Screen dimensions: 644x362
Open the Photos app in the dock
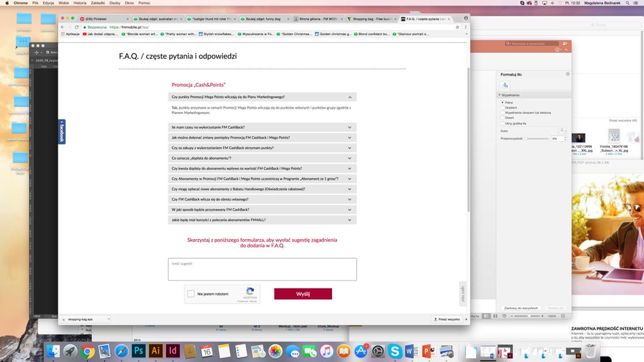(x=275, y=351)
